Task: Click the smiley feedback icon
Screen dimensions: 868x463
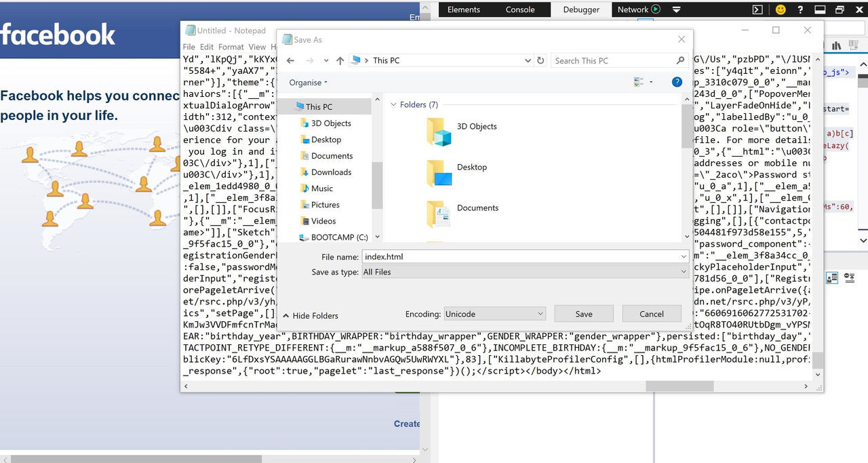Action: point(781,9)
